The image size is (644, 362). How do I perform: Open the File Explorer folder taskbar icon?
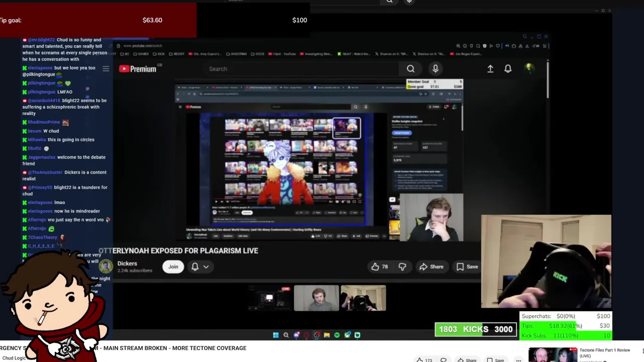click(x=327, y=335)
